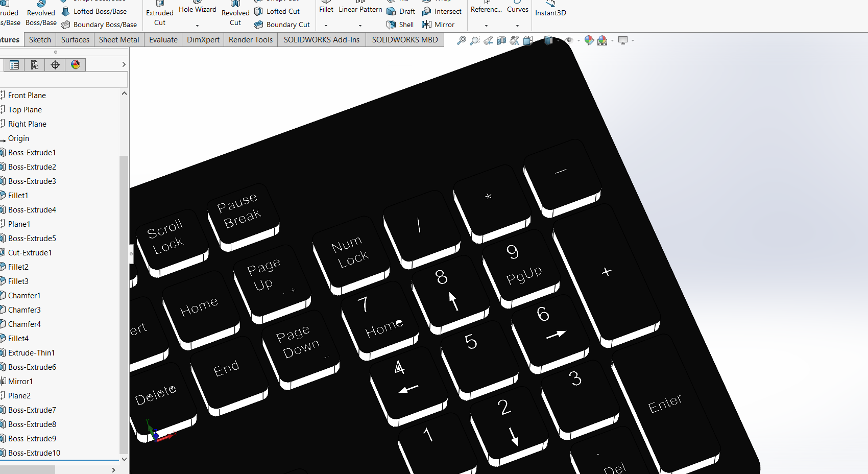This screenshot has width=868, height=474.
Task: Select Top Plane in the feature tree
Action: (25, 110)
